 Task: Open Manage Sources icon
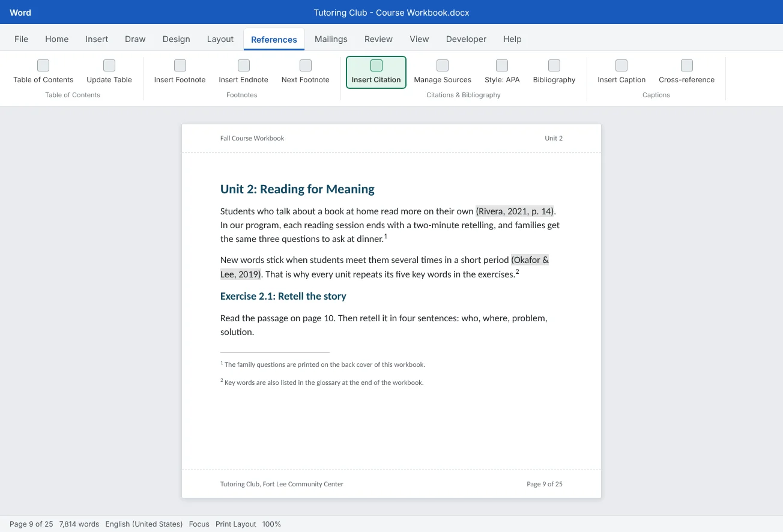443,65
